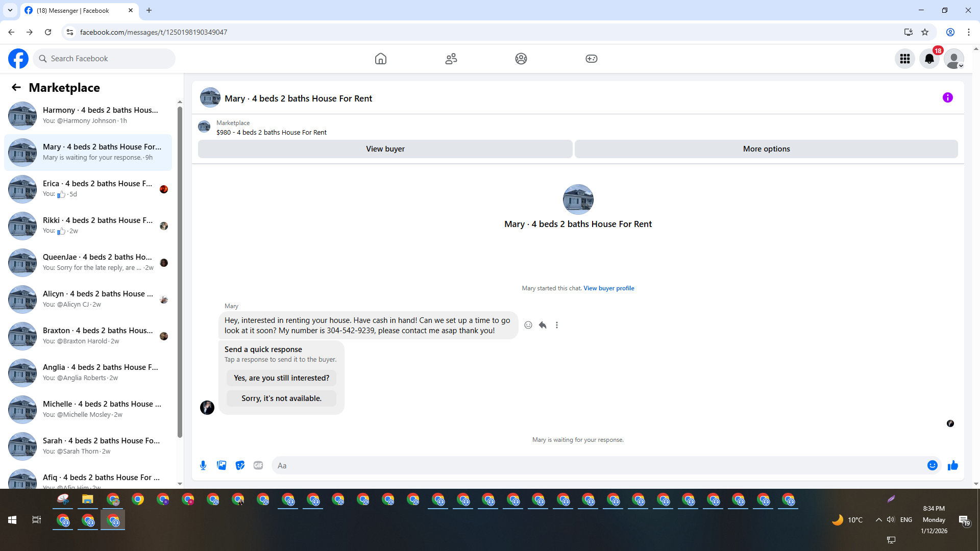The height and width of the screenshot is (551, 980).
Task: React to Mary's message with emoji icon
Action: [x=528, y=325]
